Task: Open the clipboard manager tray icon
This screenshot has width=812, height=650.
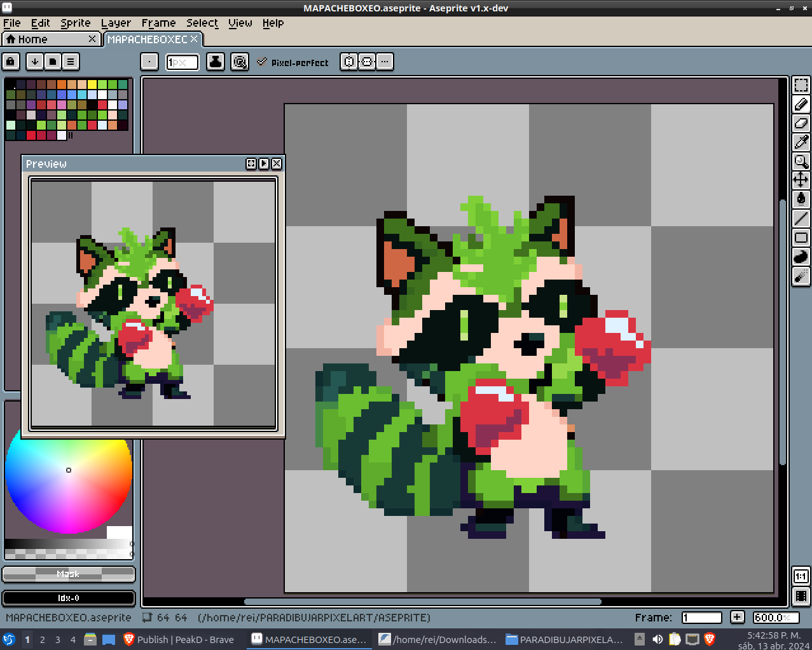Action: [675, 639]
